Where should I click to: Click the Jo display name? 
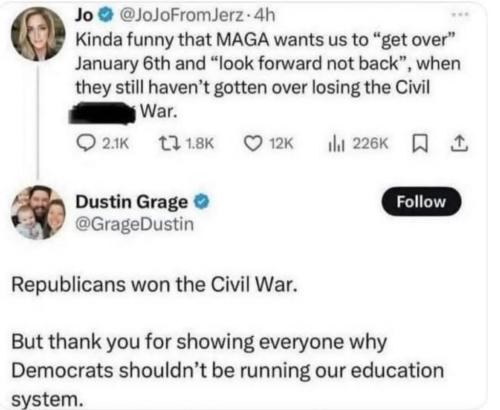click(84, 15)
